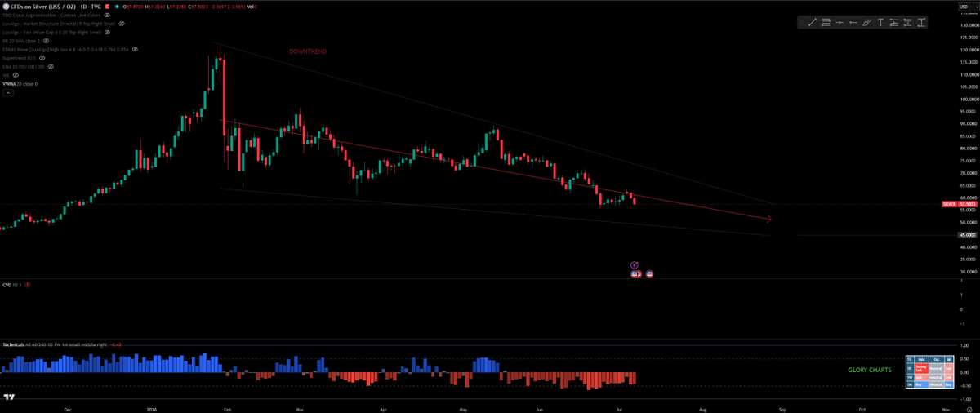Image resolution: width=980 pixels, height=413 pixels.
Task: Toggle visibility of LuxAlgo Fair Value Gap
Action: pos(107,32)
